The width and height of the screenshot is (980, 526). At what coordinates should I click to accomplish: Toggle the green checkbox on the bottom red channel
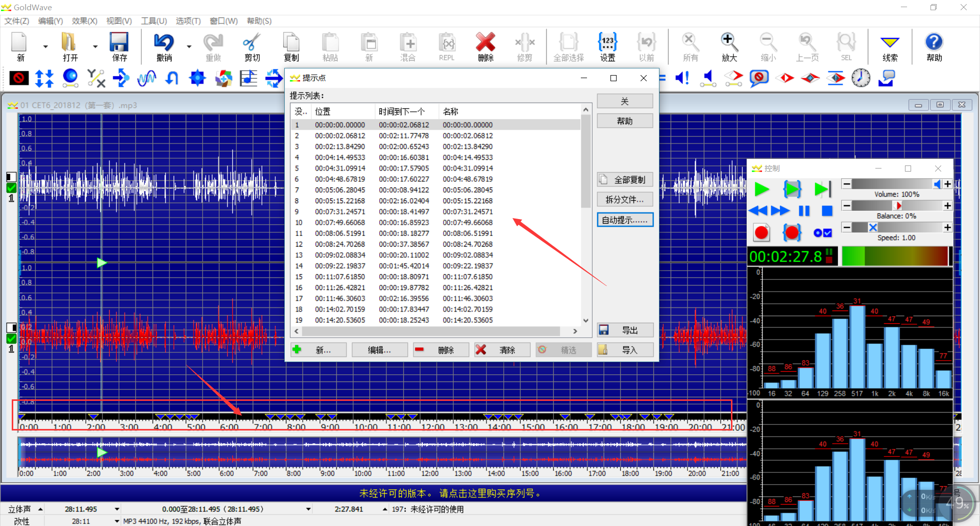click(11, 339)
